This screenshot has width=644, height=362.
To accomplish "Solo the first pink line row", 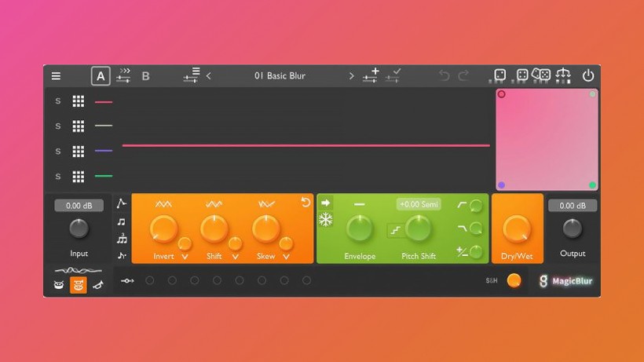I will point(57,101).
